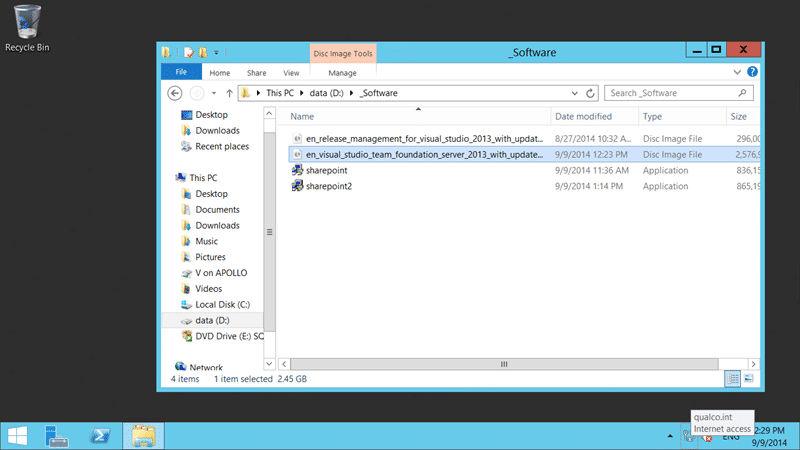The width and height of the screenshot is (800, 450).
Task: Expand the arrow after This PC breadcrumb
Action: point(302,93)
